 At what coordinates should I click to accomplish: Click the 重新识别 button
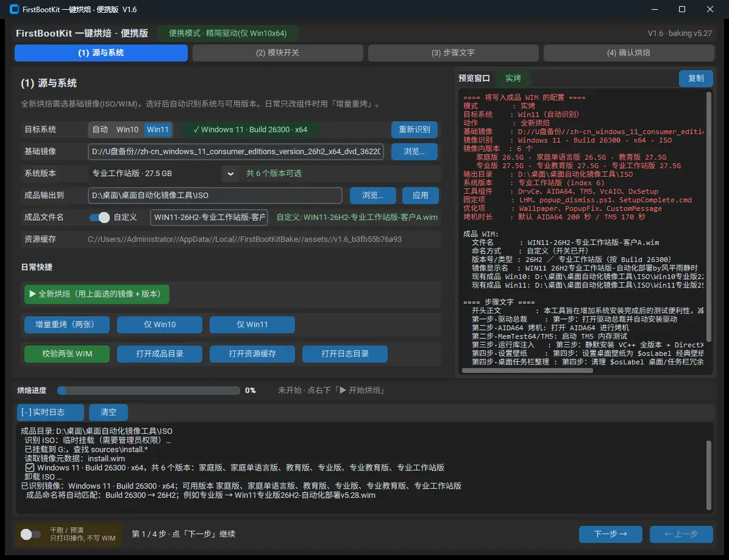[414, 130]
